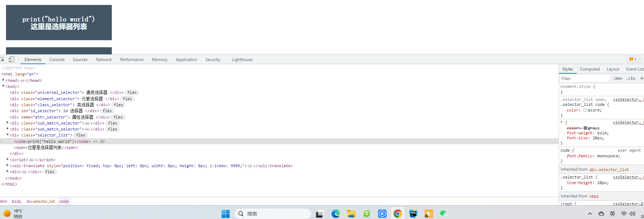Open the Windows Start menu
Viewport: 644px width, 219px height.
pos(225,214)
